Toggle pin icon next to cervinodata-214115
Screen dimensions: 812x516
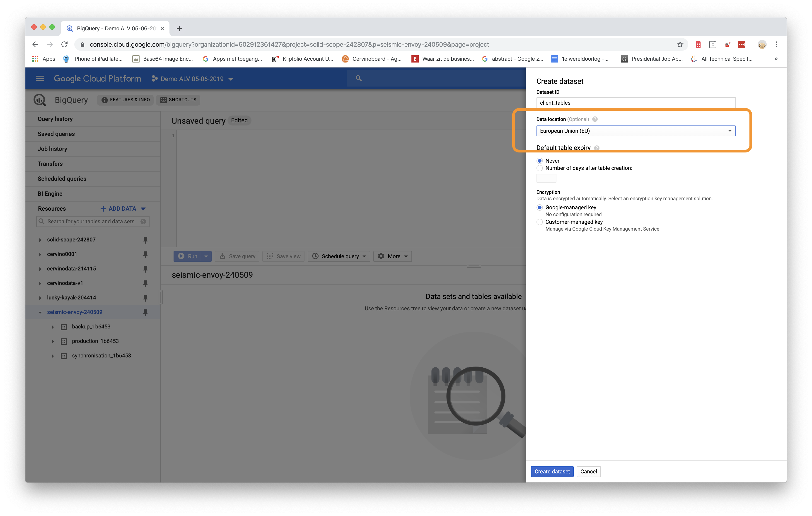[x=145, y=269]
